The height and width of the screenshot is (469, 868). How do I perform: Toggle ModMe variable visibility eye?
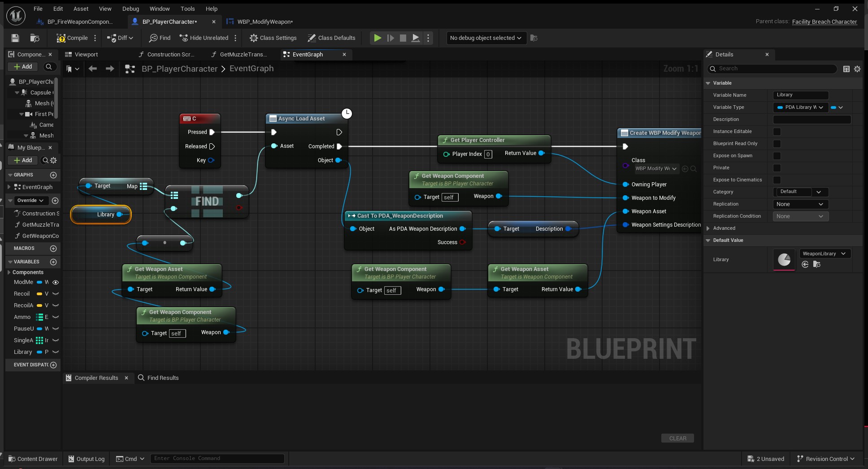[x=56, y=282]
